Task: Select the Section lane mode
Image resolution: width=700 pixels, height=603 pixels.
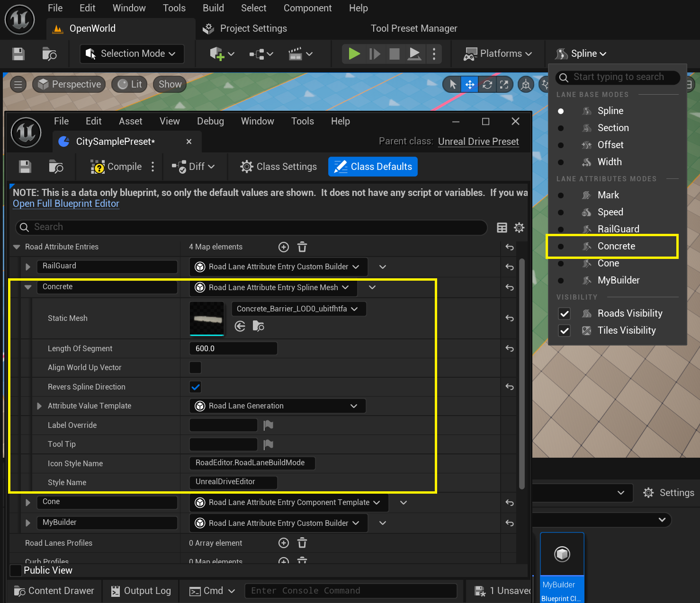Action: [x=613, y=128]
